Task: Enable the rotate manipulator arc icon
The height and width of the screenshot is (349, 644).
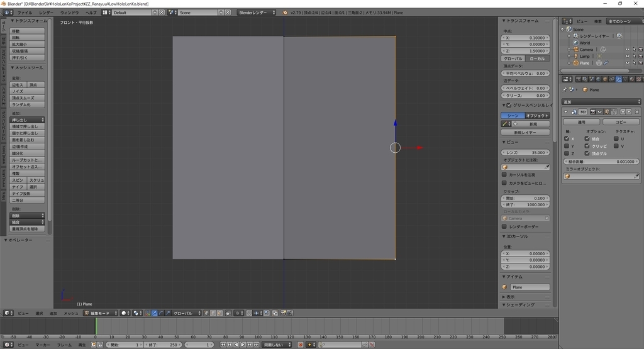Action: tap(161, 313)
